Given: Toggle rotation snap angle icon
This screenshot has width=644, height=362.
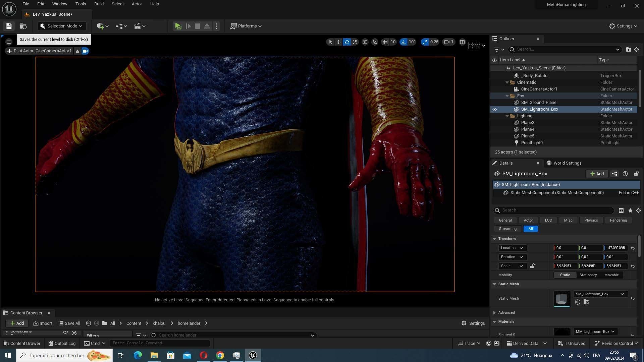Looking at the screenshot, I should [404, 42].
